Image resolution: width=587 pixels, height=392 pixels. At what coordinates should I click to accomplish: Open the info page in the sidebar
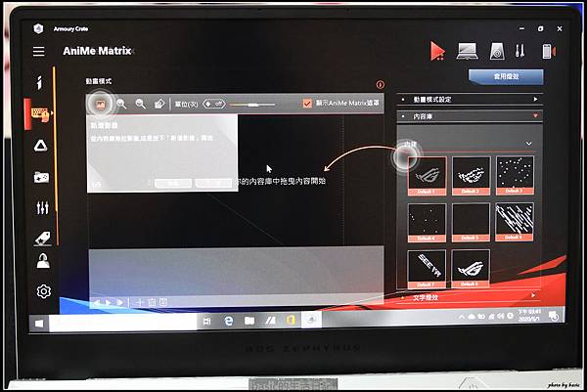click(39, 83)
